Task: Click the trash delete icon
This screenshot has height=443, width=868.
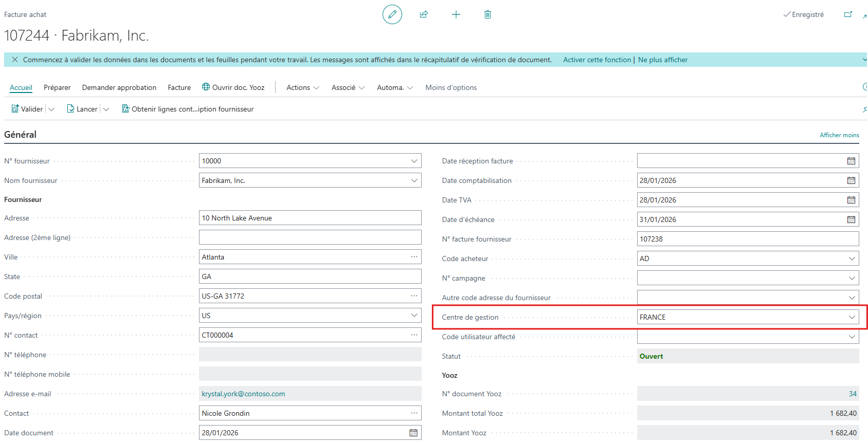Action: (487, 14)
